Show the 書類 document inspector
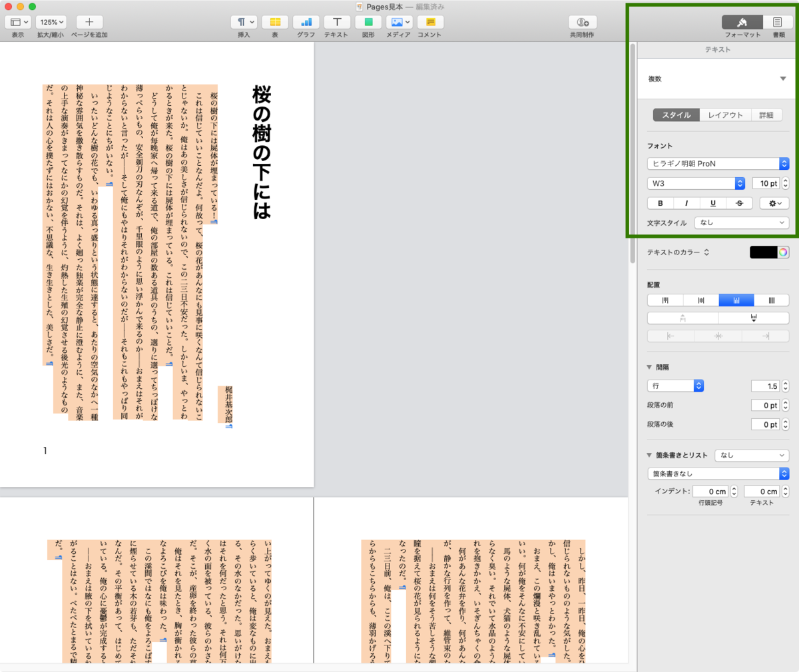 click(778, 22)
